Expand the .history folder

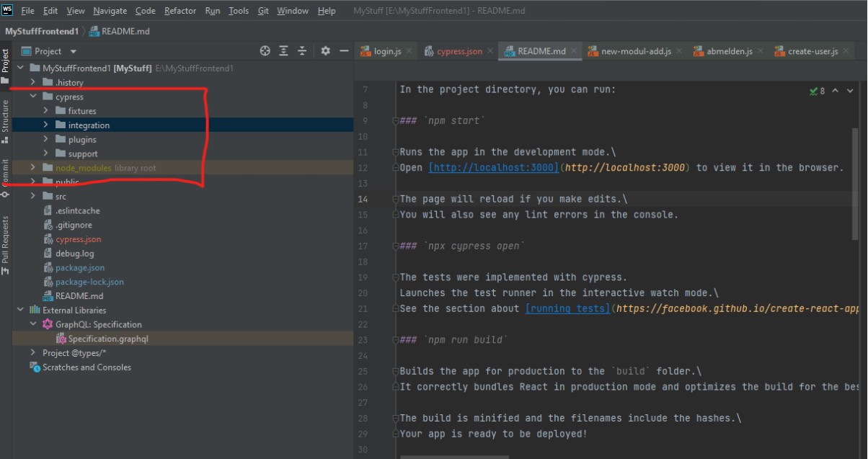33,83
